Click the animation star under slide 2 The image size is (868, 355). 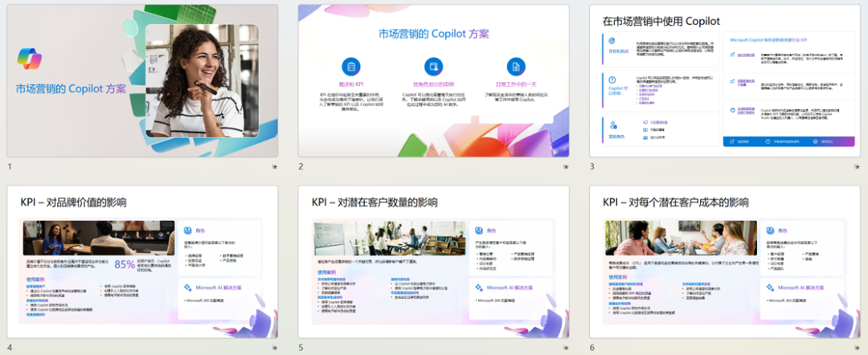(x=566, y=166)
